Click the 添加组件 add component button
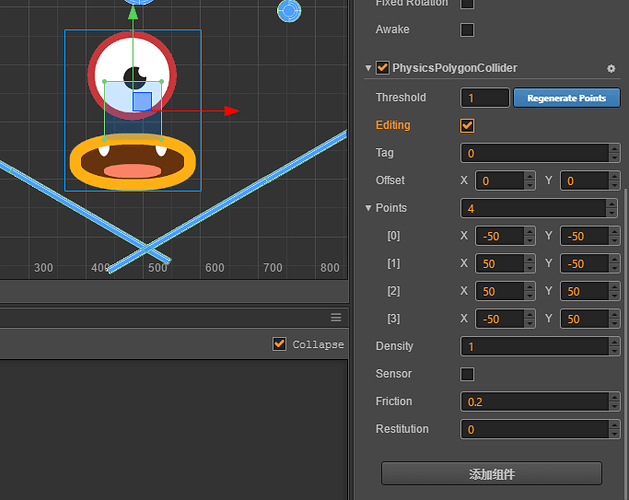Screen dimensions: 629x500 491,474
